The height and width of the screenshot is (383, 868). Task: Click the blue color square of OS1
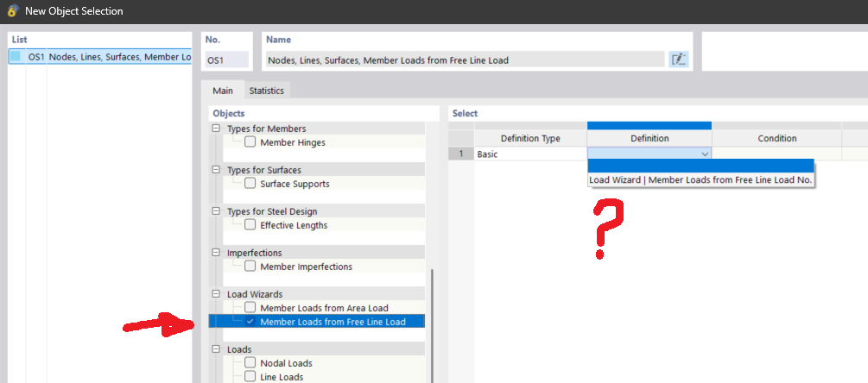pyautogui.click(x=16, y=57)
